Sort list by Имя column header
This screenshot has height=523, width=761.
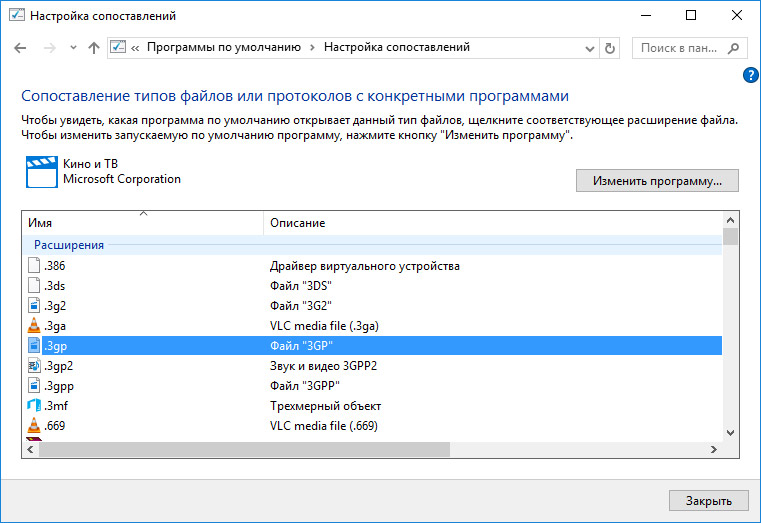point(143,223)
